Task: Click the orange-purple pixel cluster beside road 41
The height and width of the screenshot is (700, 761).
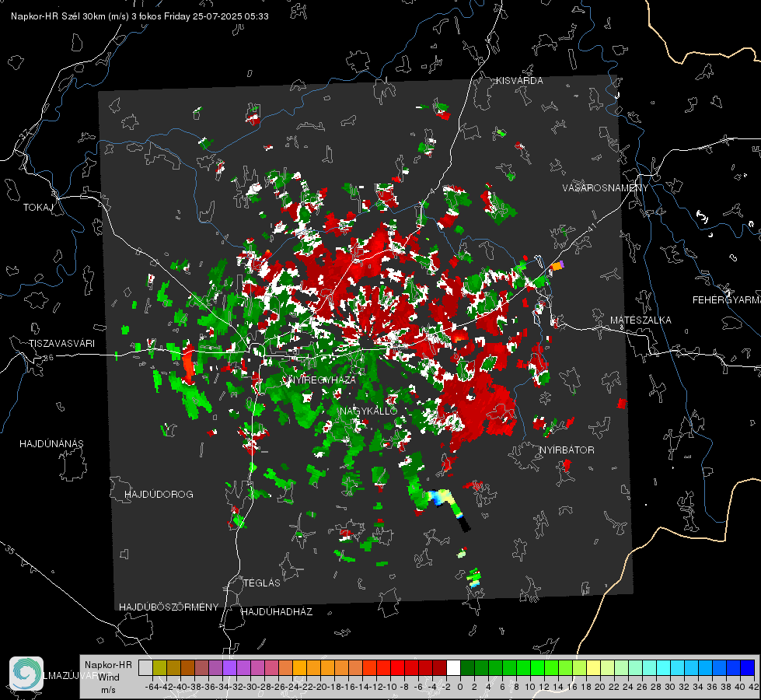Action: pos(557,266)
